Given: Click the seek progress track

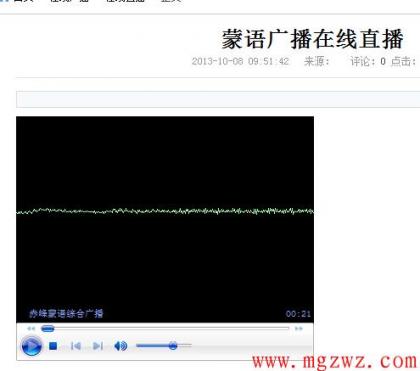Looking at the screenshot, I should (x=165, y=329).
